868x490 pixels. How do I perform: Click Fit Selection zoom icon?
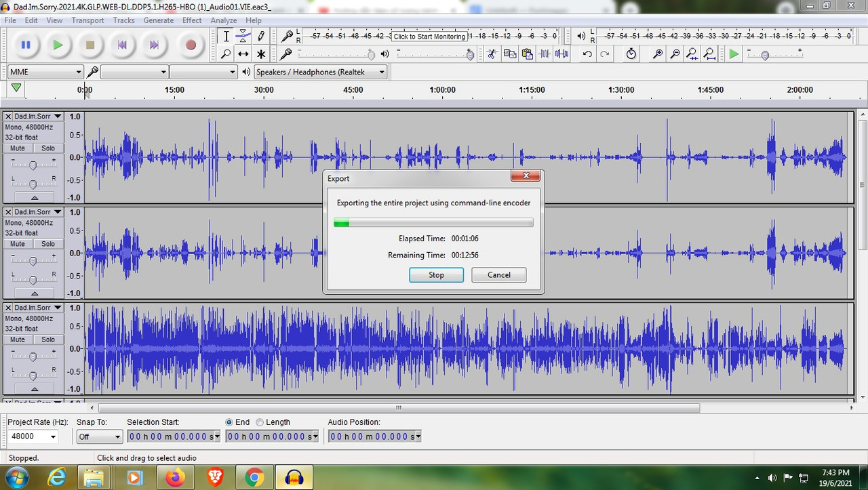pyautogui.click(x=692, y=54)
